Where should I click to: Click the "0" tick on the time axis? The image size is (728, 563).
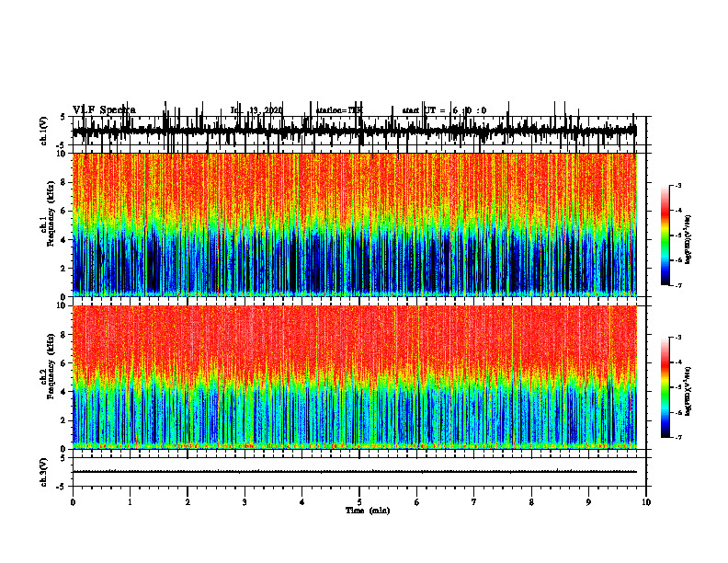point(73,502)
